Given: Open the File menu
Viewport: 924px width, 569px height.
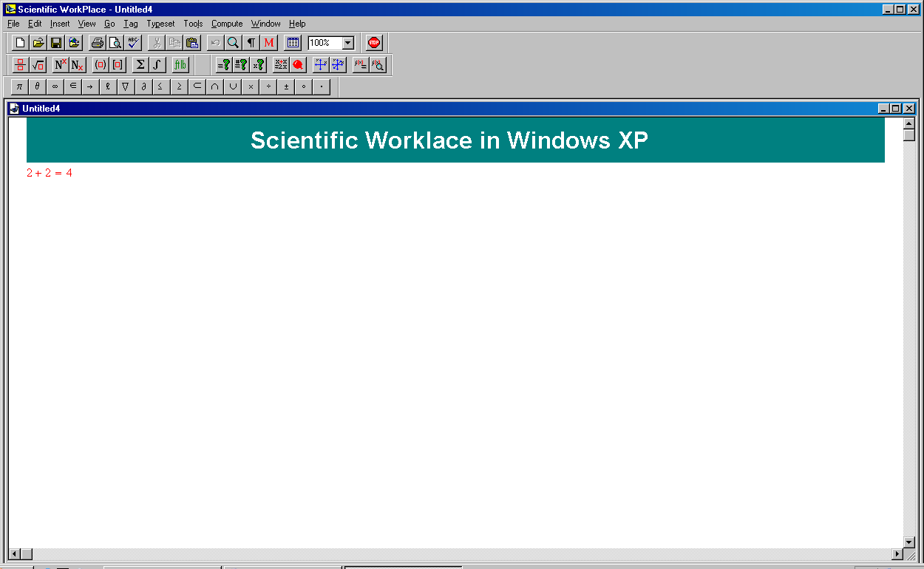Looking at the screenshot, I should [x=13, y=24].
